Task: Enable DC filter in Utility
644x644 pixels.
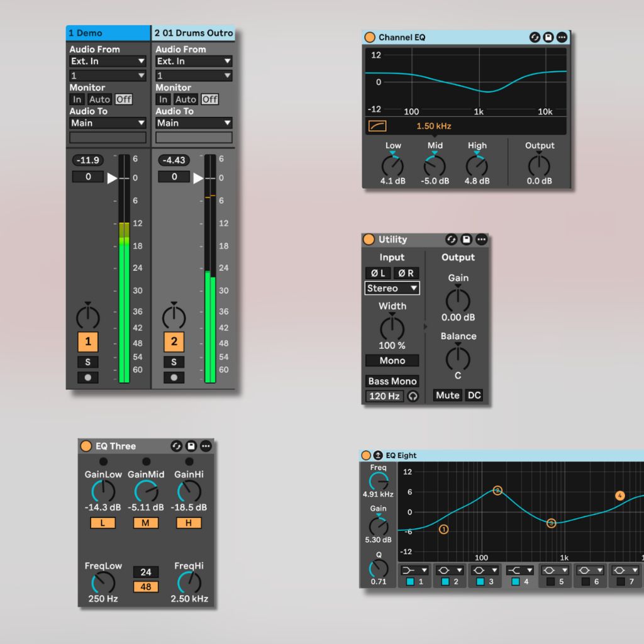Action: [474, 395]
